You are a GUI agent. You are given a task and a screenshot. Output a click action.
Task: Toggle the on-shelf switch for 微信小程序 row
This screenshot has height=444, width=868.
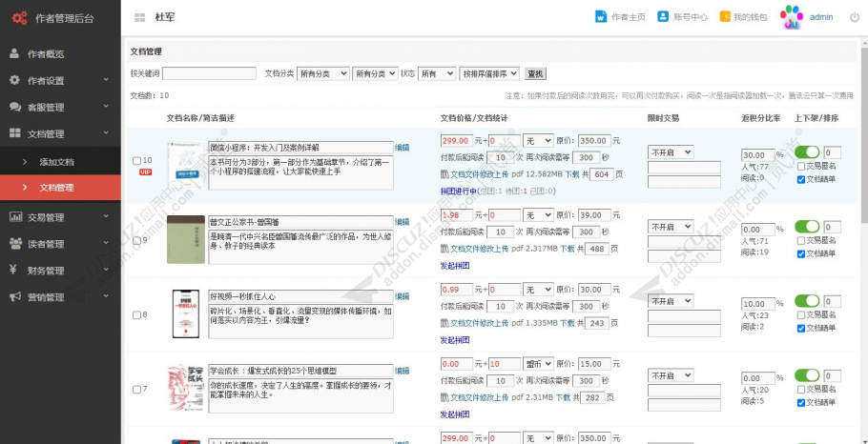[807, 152]
